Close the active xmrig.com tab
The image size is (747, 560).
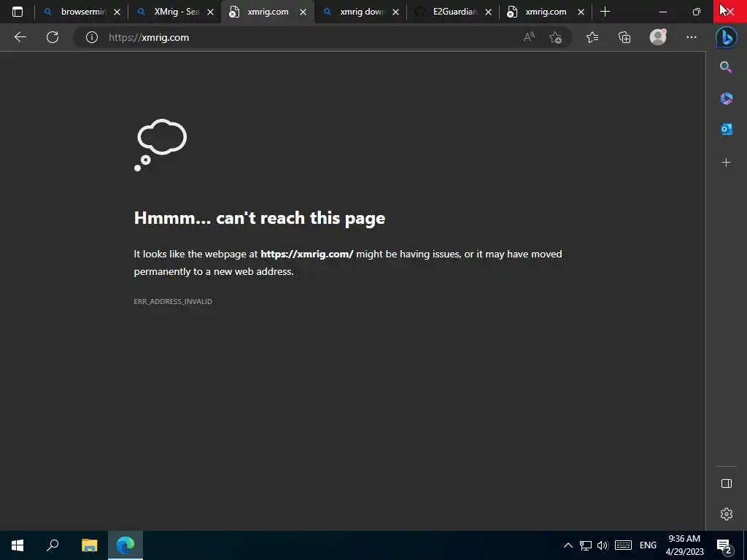303,12
